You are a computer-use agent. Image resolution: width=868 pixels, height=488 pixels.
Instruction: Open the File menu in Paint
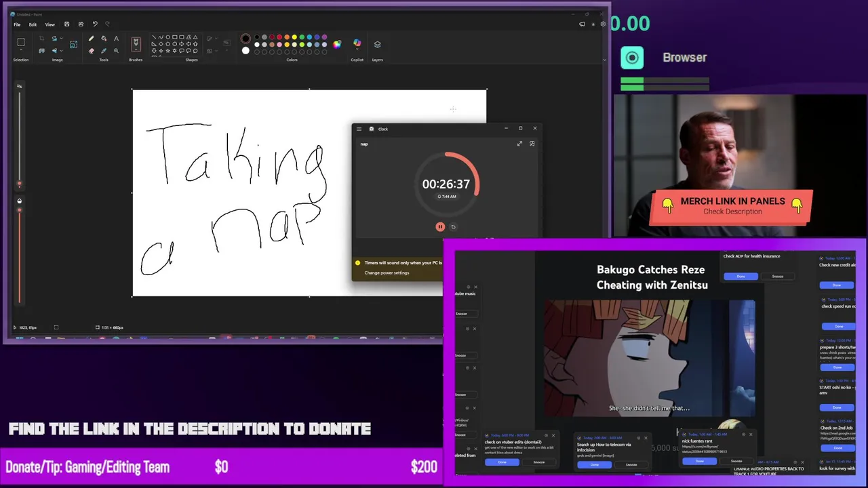tap(17, 24)
